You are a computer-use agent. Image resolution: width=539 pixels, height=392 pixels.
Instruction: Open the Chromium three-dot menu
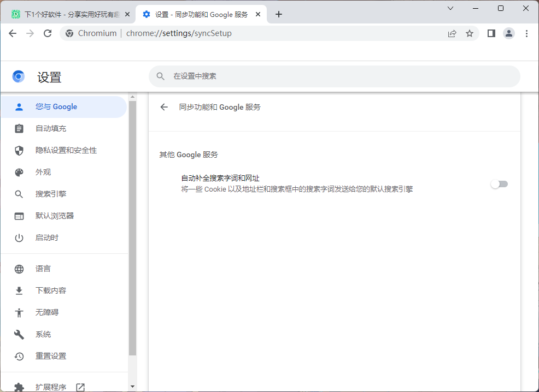tap(526, 33)
